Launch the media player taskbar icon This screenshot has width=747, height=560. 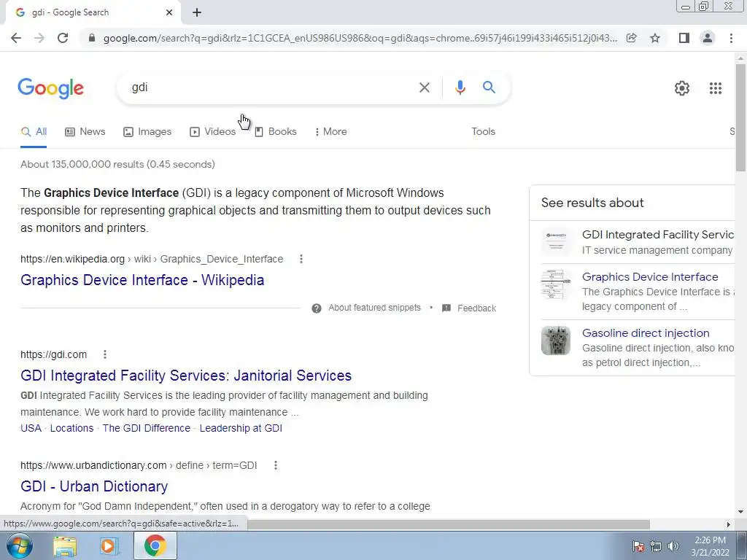pos(108,545)
